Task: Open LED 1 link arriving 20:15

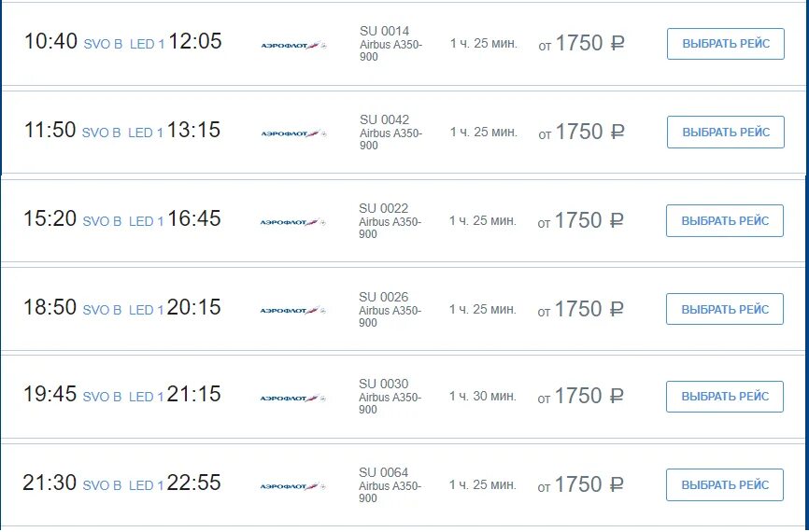Action: click(146, 310)
